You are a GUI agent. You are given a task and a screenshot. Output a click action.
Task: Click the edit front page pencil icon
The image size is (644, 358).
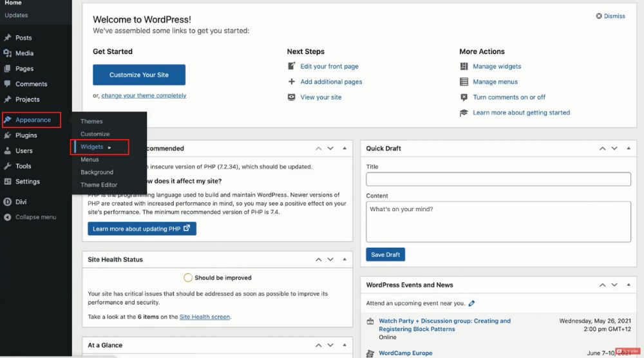pyautogui.click(x=292, y=66)
